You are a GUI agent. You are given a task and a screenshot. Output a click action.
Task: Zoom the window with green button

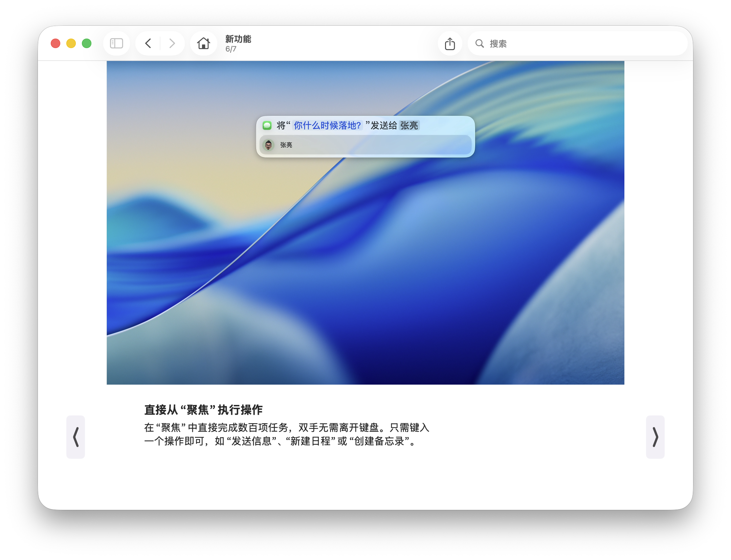coord(87,43)
